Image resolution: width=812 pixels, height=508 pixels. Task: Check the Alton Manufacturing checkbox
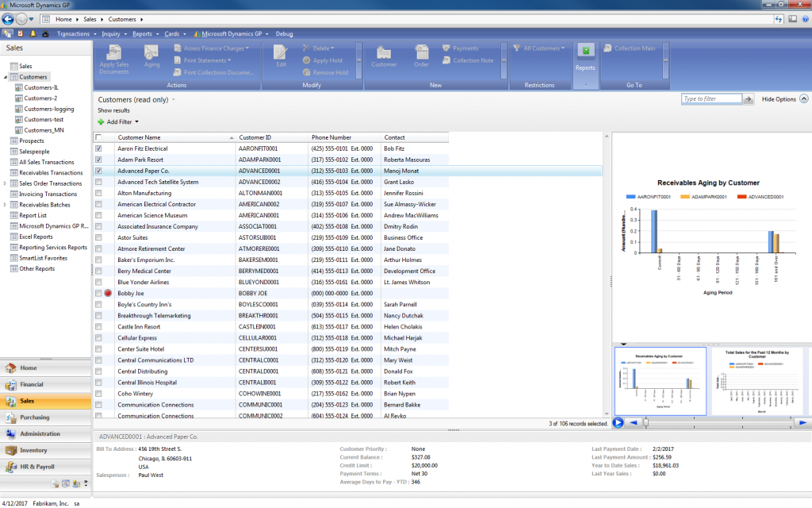[98, 194]
